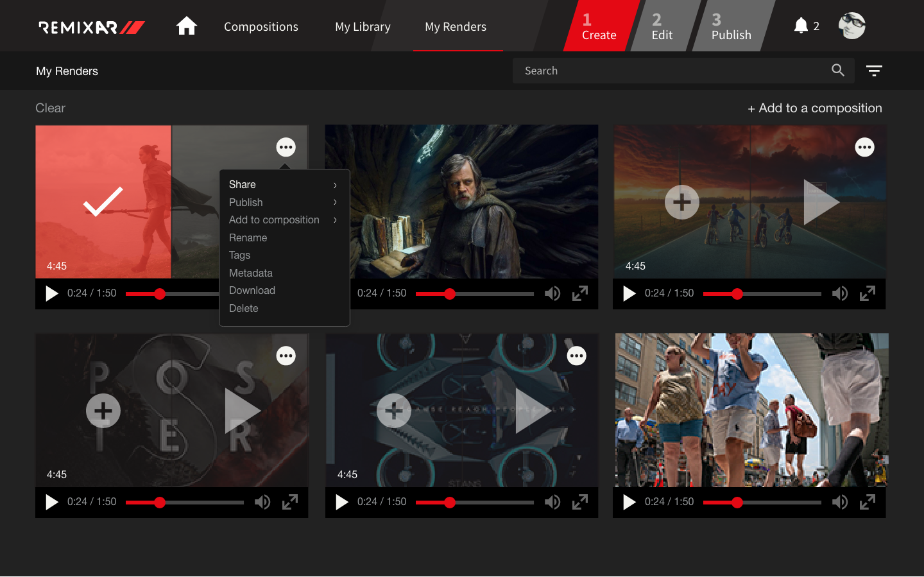Open the more options menu on Rey render
Viewport: 924px width, 577px height.
coord(286,147)
